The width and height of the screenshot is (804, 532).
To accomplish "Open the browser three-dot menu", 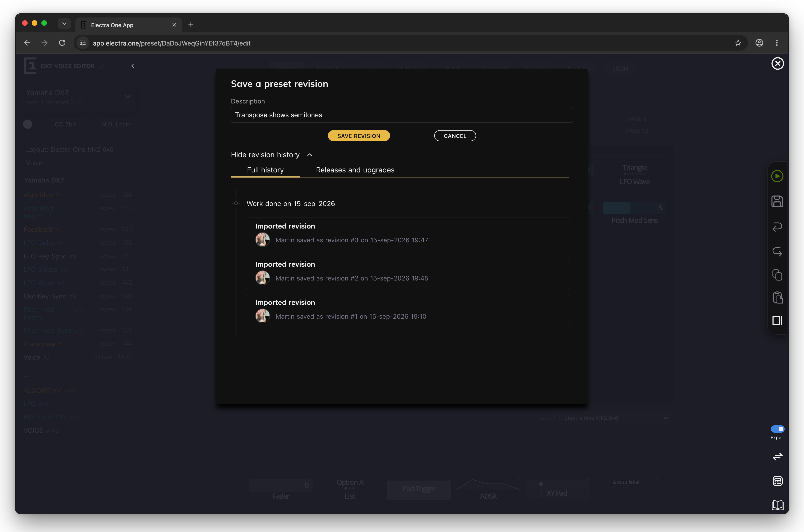I will coord(777,43).
